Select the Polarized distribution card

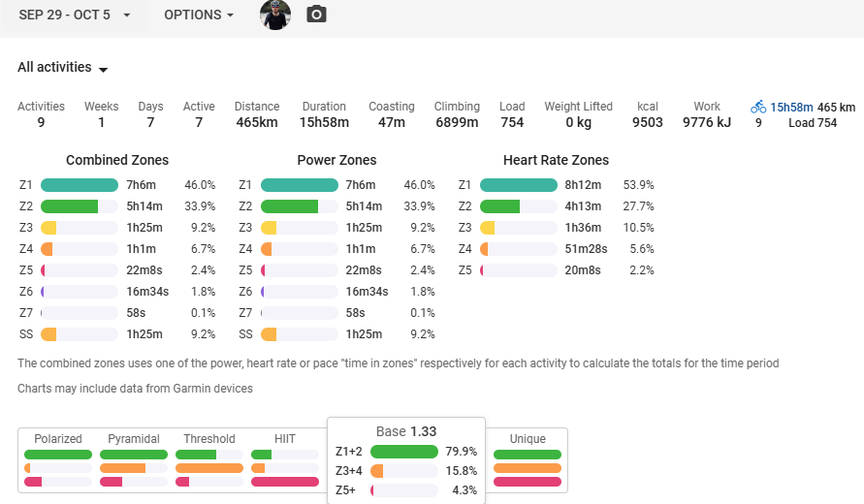point(58,460)
